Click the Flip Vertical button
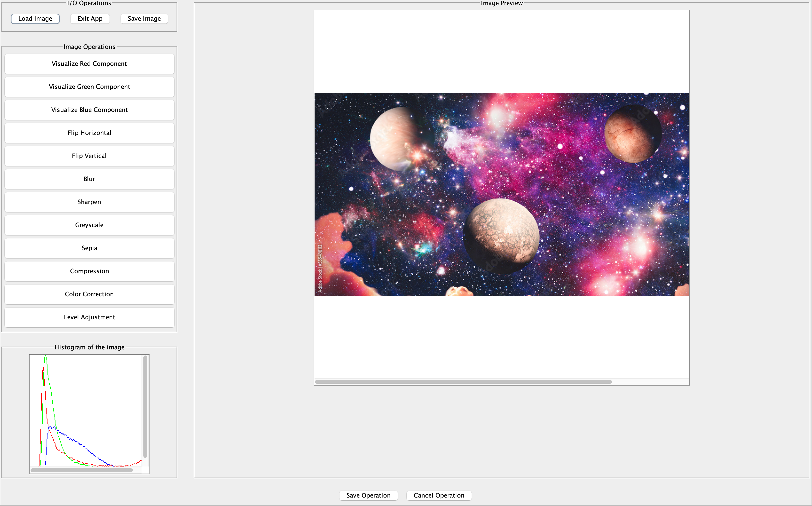Viewport: 812px width, 506px height. (89, 156)
